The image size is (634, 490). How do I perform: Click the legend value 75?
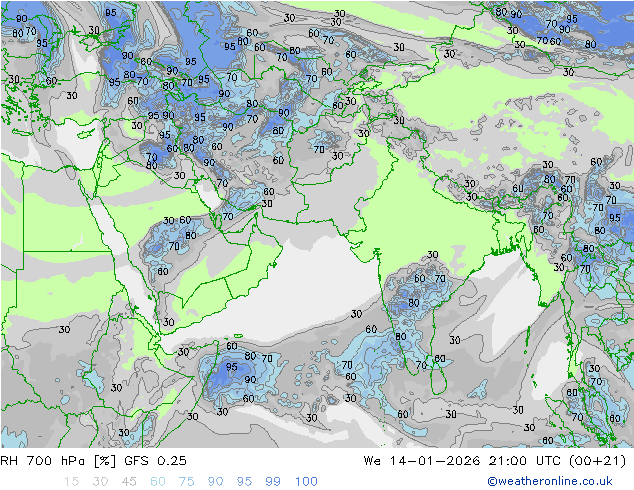click(187, 481)
